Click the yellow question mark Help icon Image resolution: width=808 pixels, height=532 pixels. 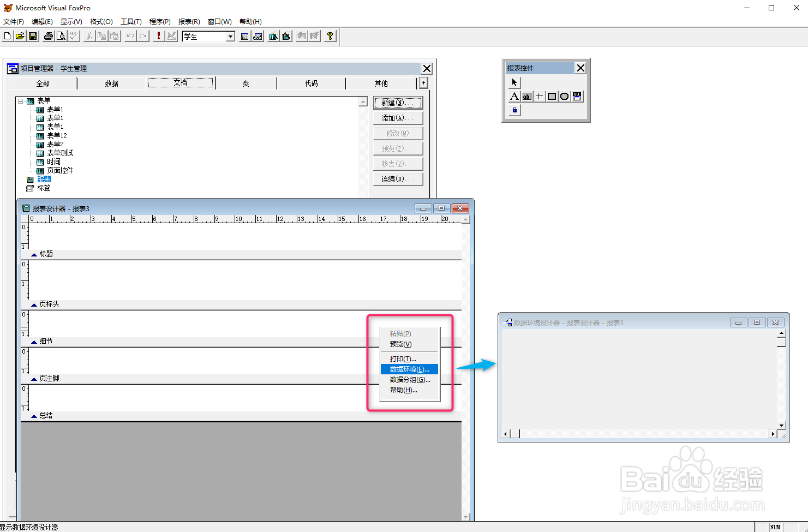point(330,36)
